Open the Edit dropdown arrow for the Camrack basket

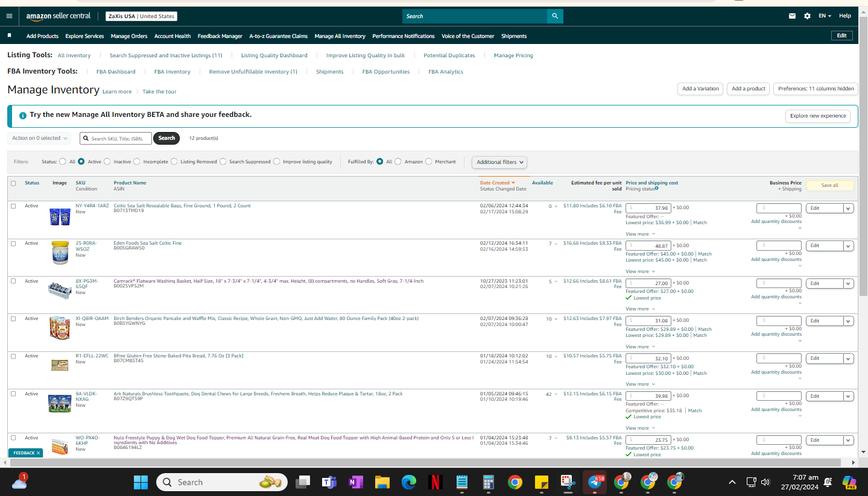point(849,283)
